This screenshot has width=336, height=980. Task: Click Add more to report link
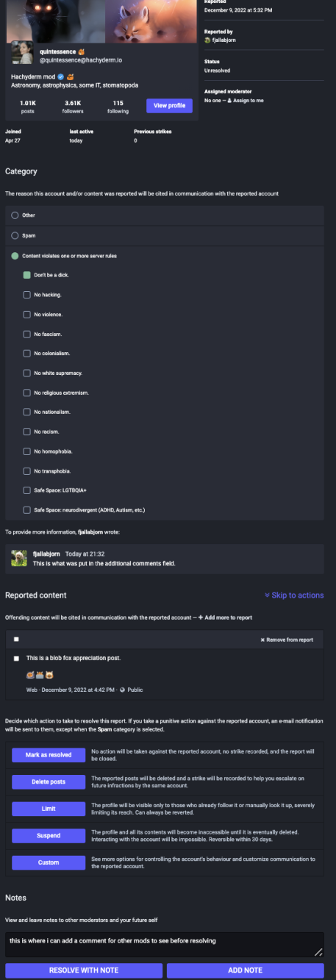(226, 618)
